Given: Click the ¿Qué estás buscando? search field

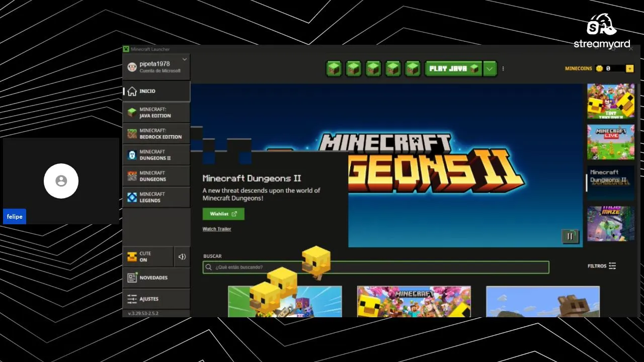Looking at the screenshot, I should pyautogui.click(x=376, y=267).
